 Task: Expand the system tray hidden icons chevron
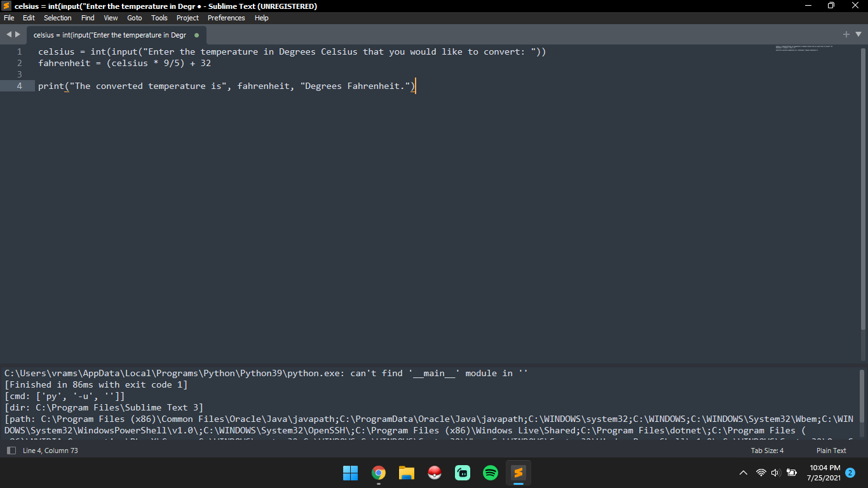point(743,473)
